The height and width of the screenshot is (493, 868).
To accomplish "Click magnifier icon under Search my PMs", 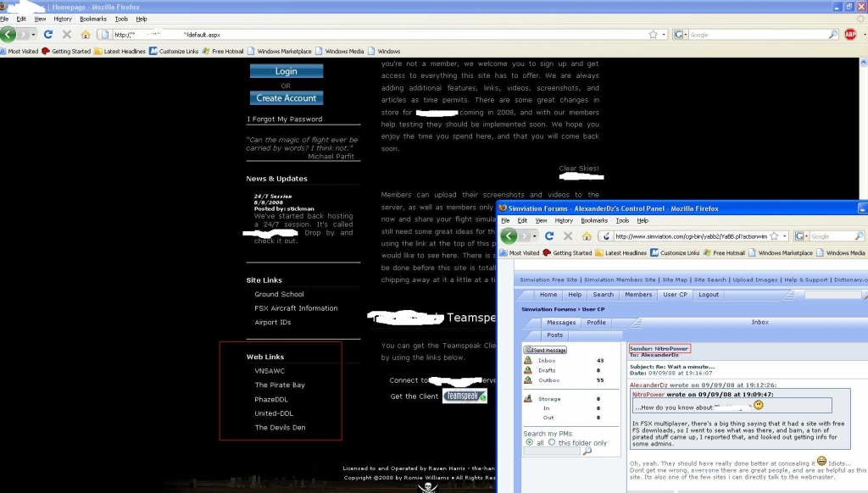I will click(587, 451).
